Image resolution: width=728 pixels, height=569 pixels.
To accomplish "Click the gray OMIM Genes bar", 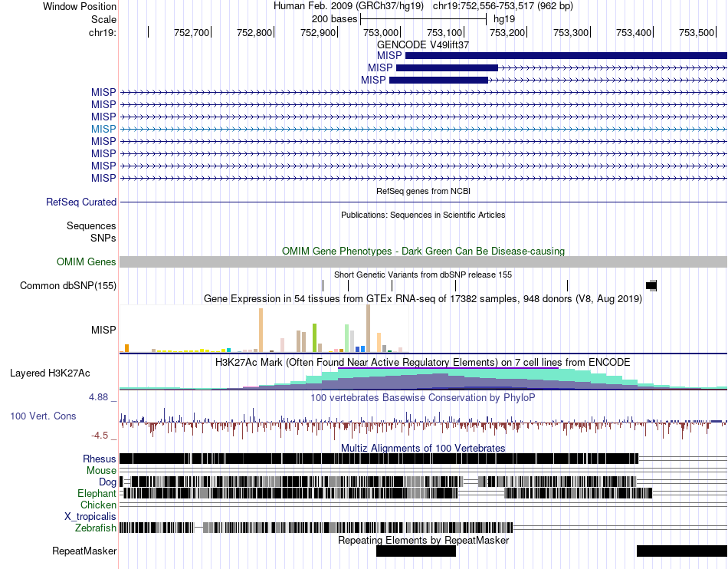I will coord(424,262).
